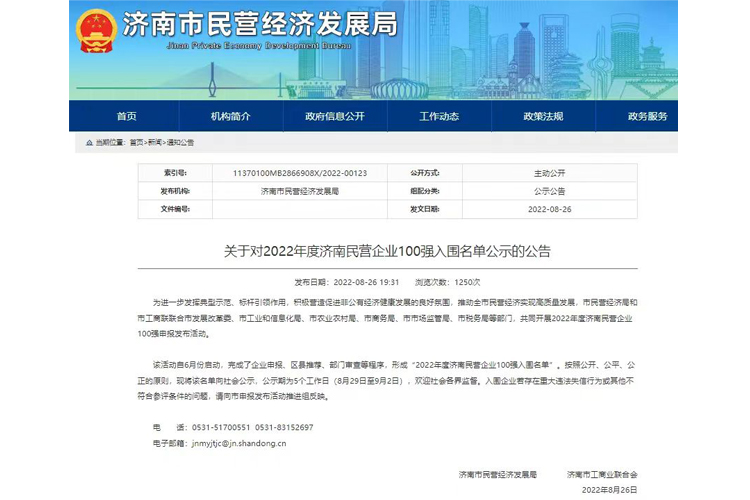Click the announcement headline text

coord(387,251)
